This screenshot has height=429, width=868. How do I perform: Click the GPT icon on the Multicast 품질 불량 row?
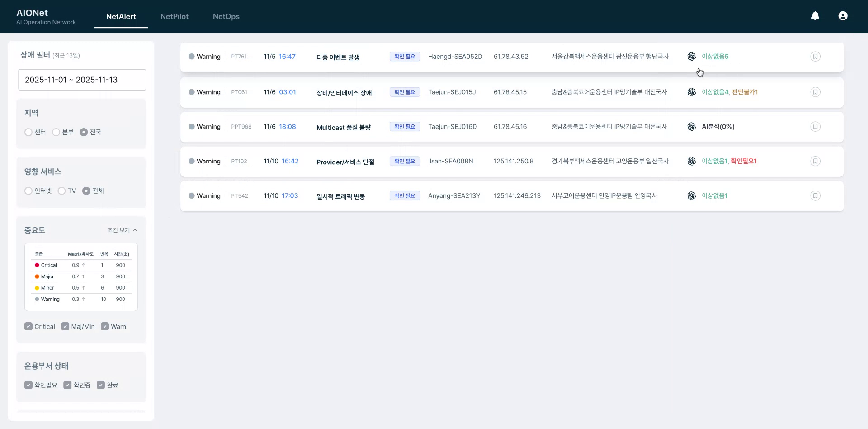point(692,127)
